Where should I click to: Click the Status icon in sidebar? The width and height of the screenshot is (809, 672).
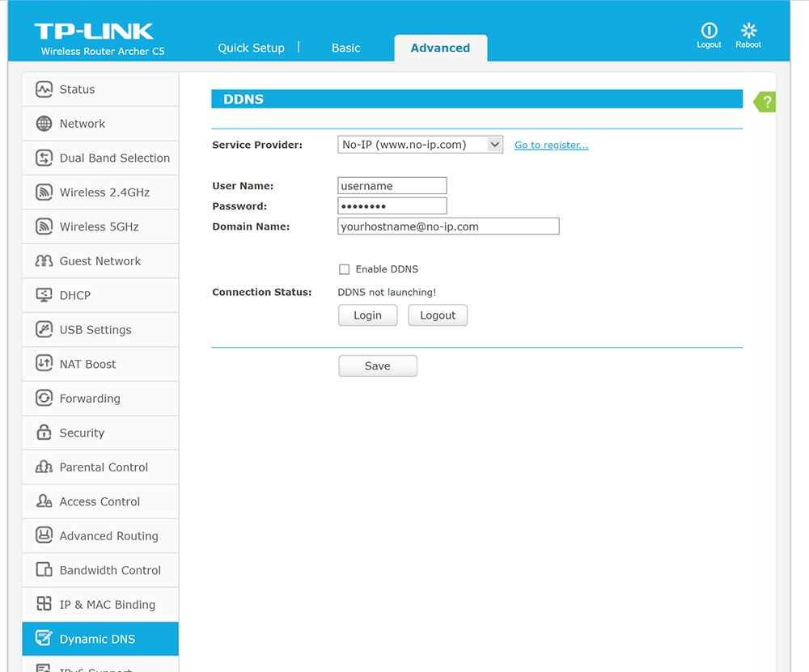pos(44,90)
